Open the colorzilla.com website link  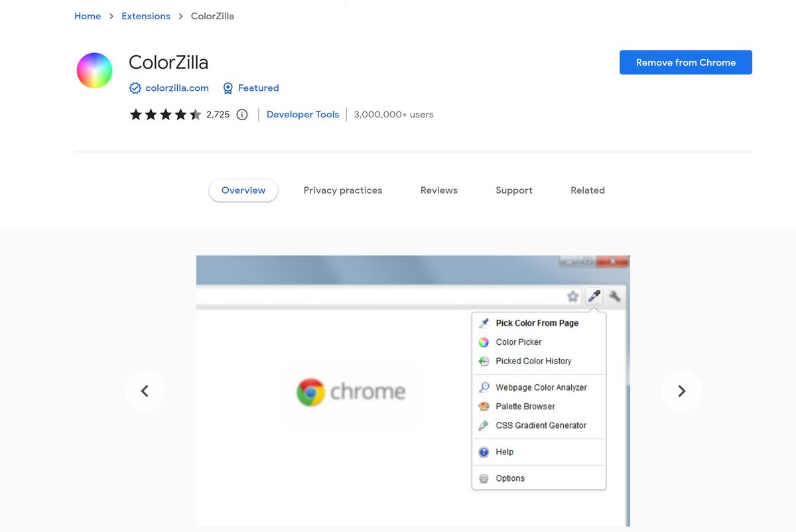[x=176, y=88]
